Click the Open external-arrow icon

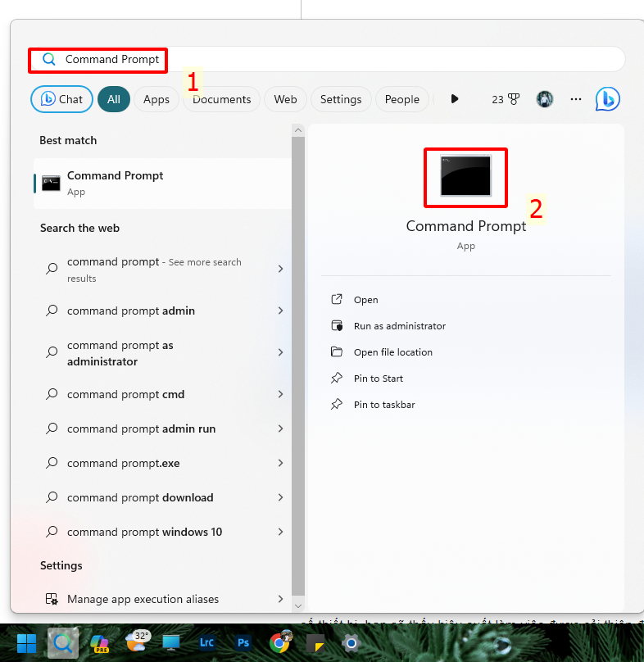337,299
